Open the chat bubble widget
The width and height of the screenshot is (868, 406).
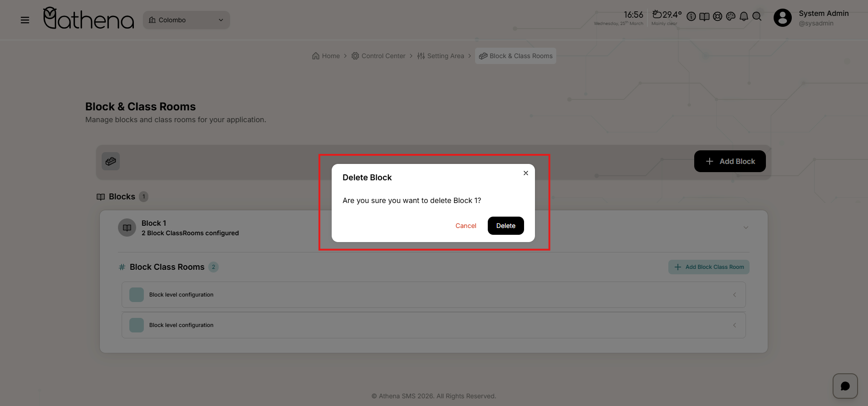[x=845, y=386]
